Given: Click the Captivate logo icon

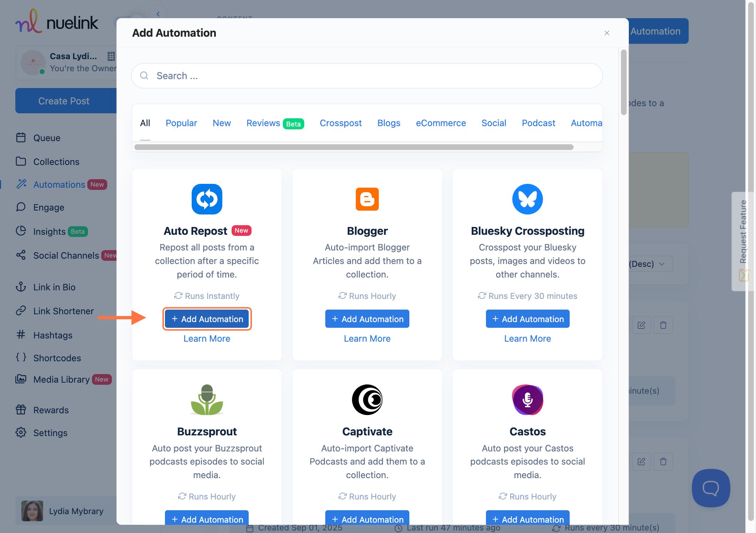Looking at the screenshot, I should (x=367, y=400).
